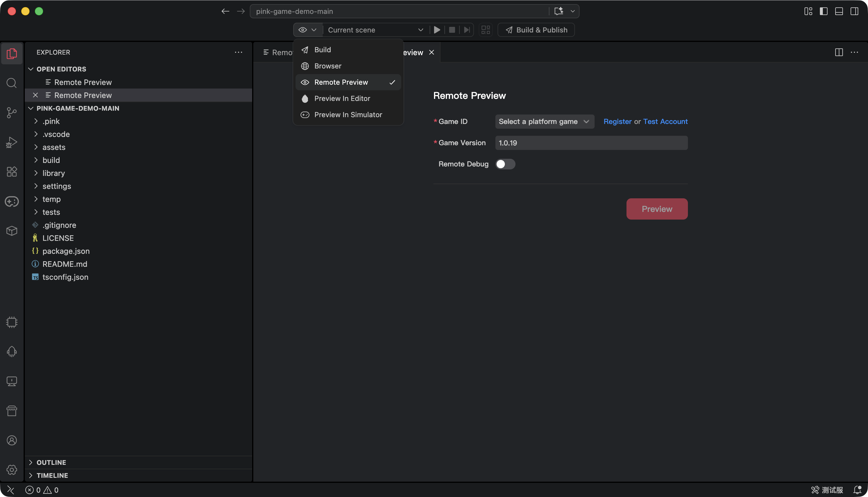Toggle the Remote Debug switch
Screen dimensions: 868x497
(505, 164)
